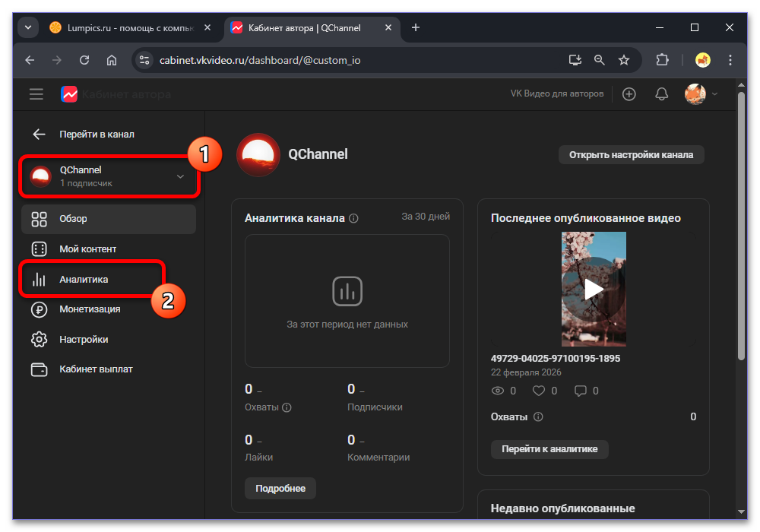Click the site info icon in address bar
The height and width of the screenshot is (532, 760).
tap(144, 60)
